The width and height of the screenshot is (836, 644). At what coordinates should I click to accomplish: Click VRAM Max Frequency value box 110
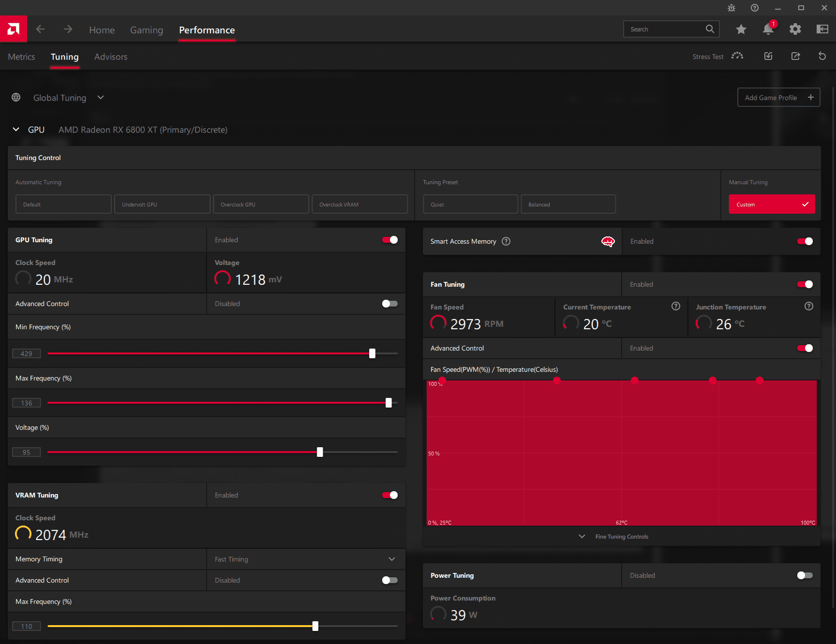[27, 626]
